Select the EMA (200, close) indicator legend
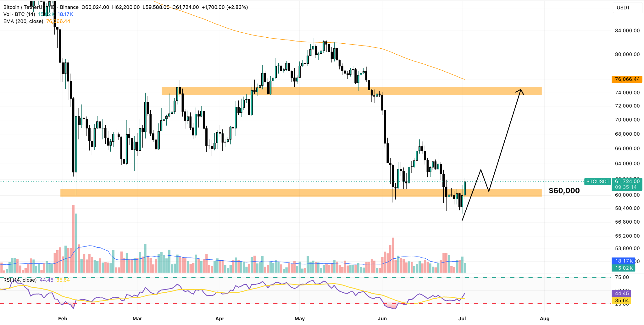 click(x=23, y=21)
